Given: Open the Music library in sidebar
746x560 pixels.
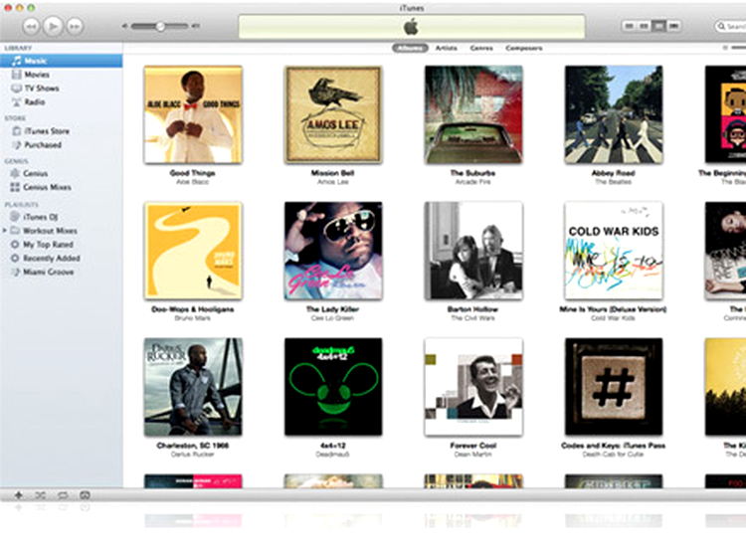Looking at the screenshot, I should 61,61.
